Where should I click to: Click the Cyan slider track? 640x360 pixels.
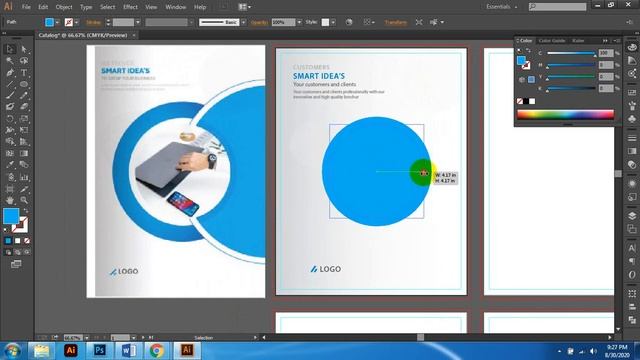click(x=571, y=53)
